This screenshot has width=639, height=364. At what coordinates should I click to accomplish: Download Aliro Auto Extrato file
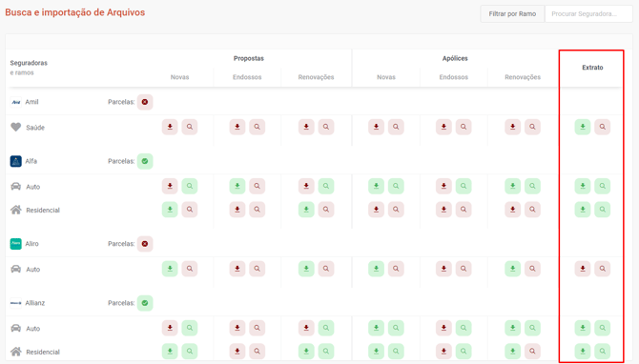click(583, 269)
